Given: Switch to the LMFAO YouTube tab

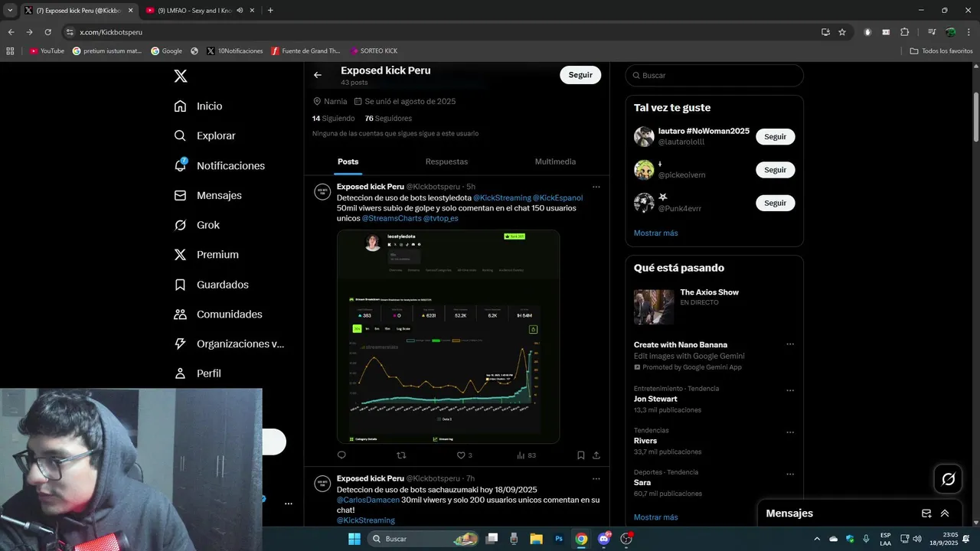Looking at the screenshot, I should coord(196,11).
